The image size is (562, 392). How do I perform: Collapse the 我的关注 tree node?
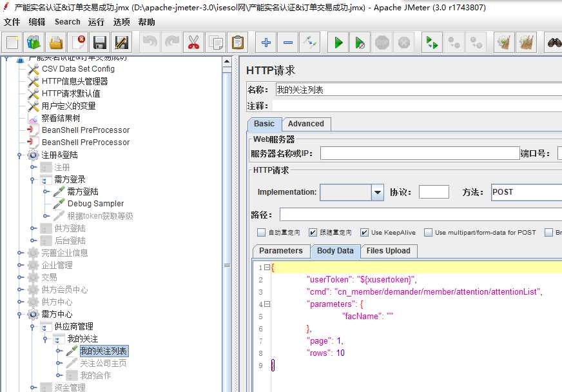click(46, 339)
